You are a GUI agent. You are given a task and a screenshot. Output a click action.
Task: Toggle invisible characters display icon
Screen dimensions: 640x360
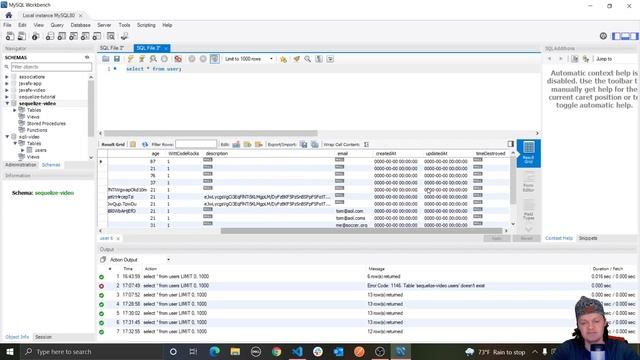(x=319, y=59)
